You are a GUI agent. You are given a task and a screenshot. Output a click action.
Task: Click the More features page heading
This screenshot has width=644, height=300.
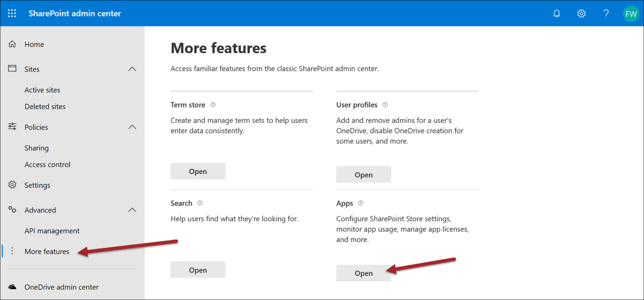coord(219,48)
